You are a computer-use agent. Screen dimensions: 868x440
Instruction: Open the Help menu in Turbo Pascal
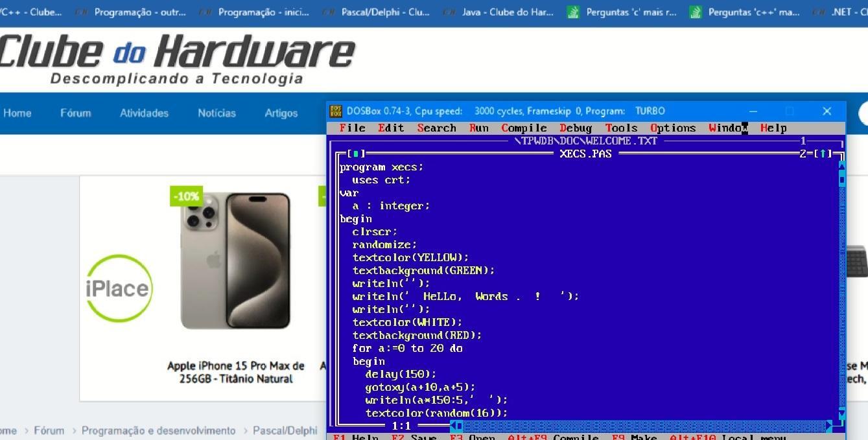tap(773, 128)
